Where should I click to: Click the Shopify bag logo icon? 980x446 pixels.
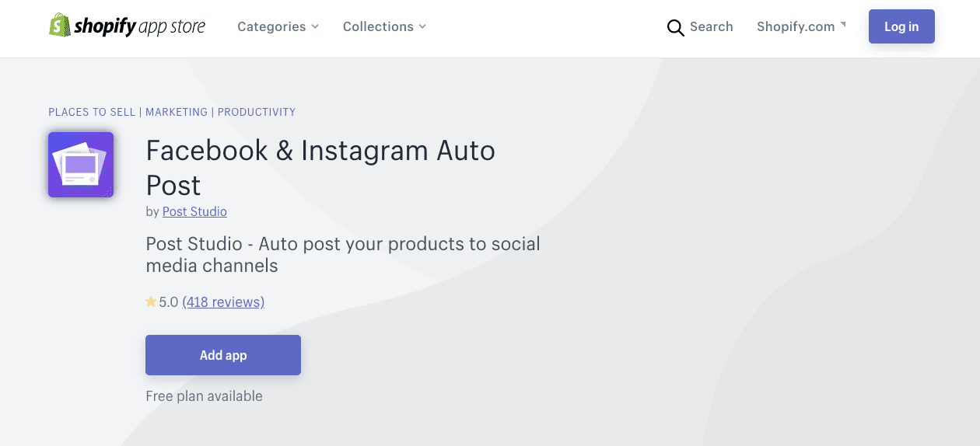coord(60,26)
